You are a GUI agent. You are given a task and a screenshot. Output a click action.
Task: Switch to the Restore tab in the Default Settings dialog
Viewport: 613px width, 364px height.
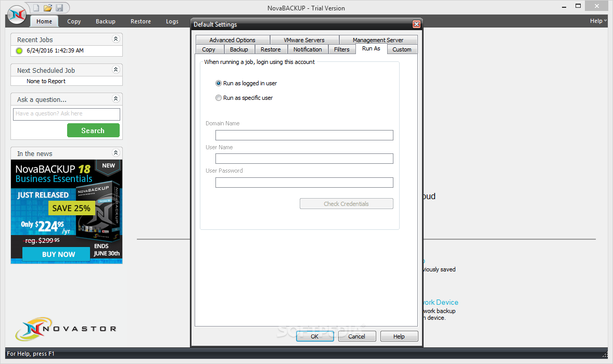271,49
